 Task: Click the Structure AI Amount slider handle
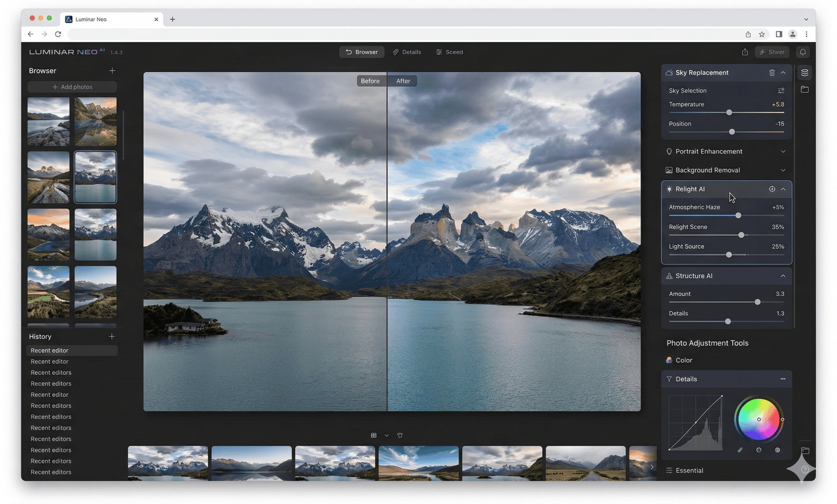[757, 302]
